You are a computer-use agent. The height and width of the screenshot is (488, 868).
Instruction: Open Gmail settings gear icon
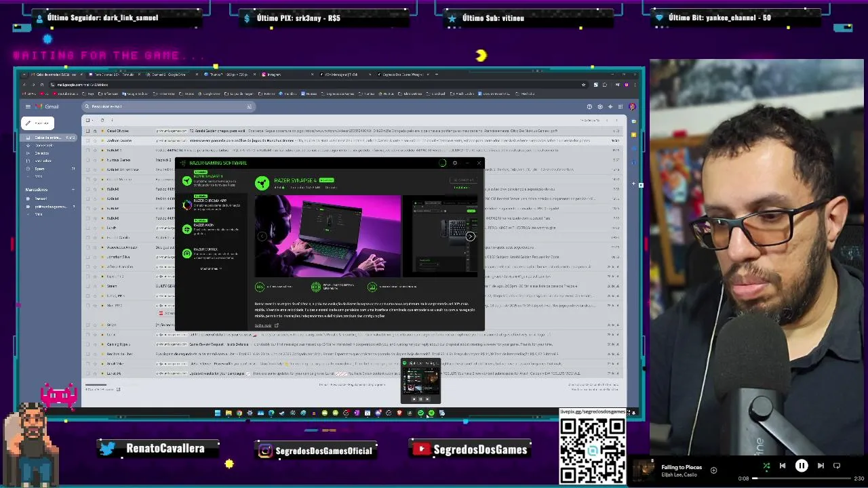pyautogui.click(x=600, y=106)
